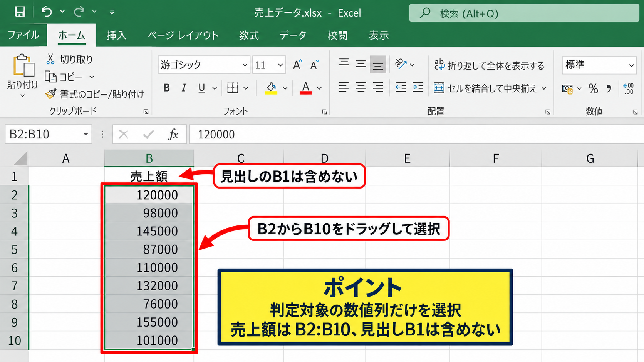Viewport: 644px width, 362px height.
Task: Increase font size with larger A
Action: tap(297, 65)
